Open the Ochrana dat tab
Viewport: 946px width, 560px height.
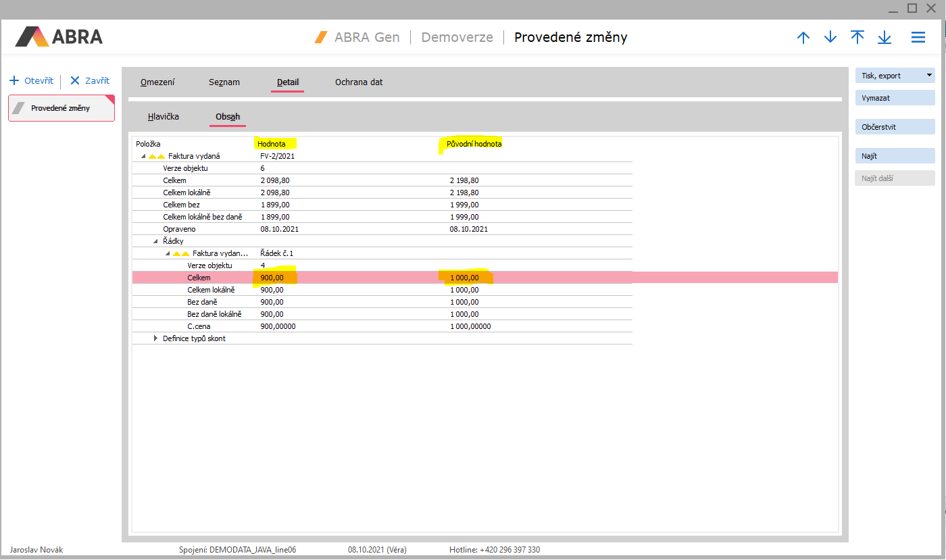(x=359, y=82)
